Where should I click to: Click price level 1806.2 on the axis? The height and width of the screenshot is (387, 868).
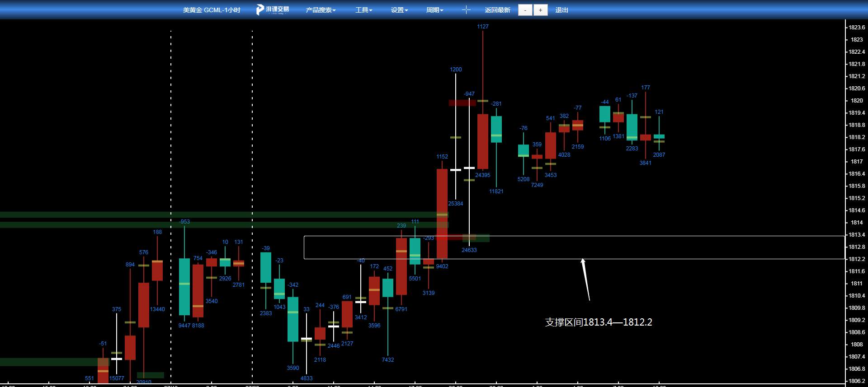click(x=857, y=381)
